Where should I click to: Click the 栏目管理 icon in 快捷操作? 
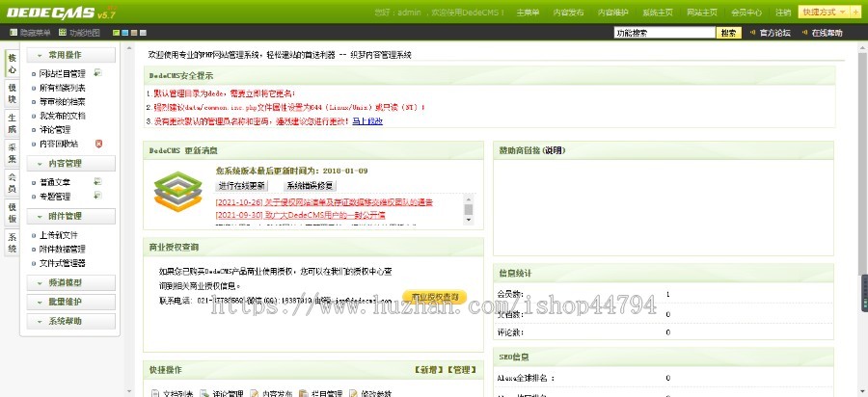coord(304,394)
